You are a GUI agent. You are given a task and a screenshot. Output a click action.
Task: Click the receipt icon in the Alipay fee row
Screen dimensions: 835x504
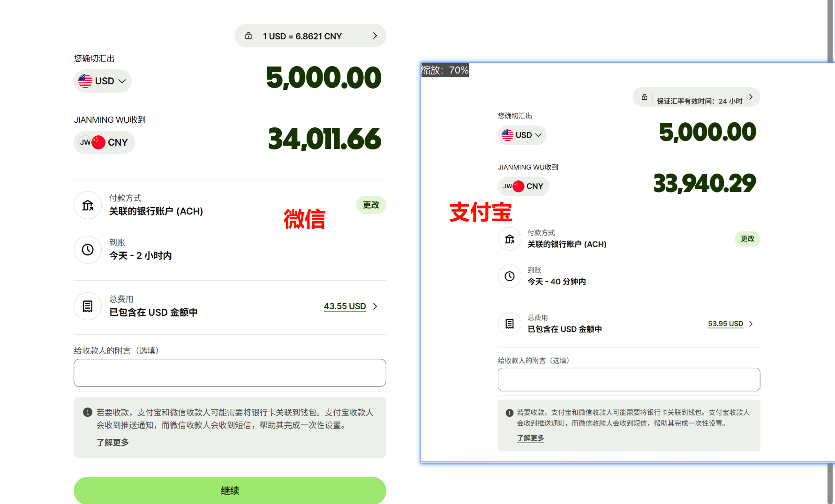point(510,324)
